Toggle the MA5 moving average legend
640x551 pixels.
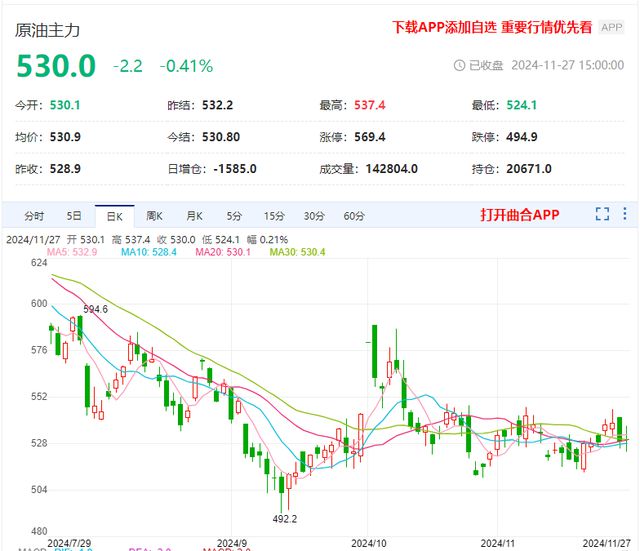click(x=77, y=252)
